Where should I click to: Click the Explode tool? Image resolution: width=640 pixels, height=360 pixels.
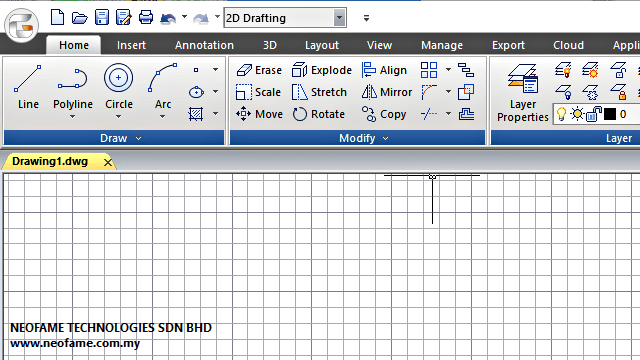[322, 70]
